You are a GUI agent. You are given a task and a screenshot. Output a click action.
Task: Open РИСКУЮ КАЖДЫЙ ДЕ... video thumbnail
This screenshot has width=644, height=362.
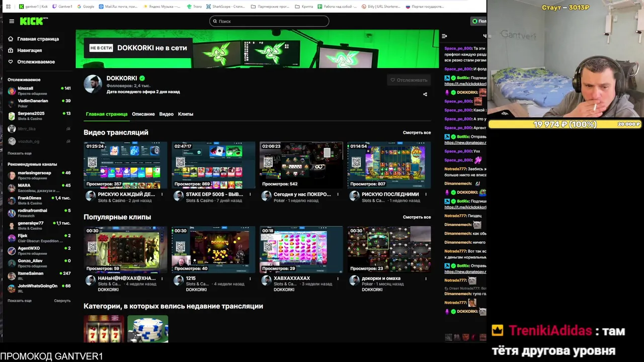point(125,165)
